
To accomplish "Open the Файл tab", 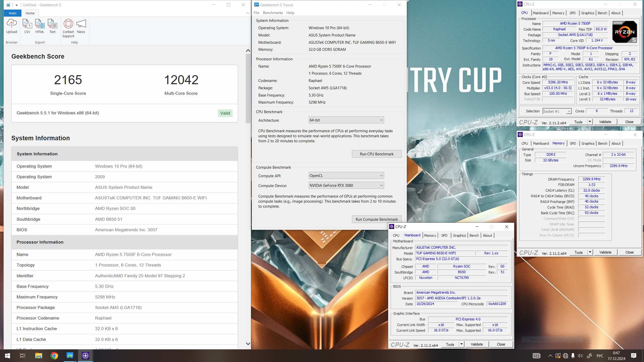I will point(13,13).
